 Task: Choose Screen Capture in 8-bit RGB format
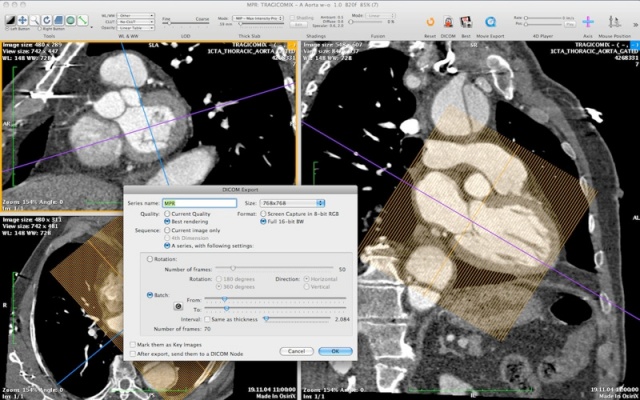261,214
